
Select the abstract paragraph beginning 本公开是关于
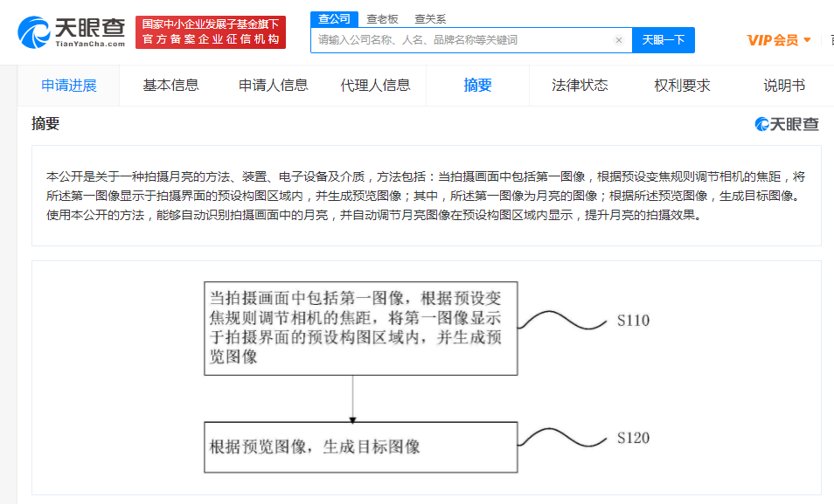[426, 196]
